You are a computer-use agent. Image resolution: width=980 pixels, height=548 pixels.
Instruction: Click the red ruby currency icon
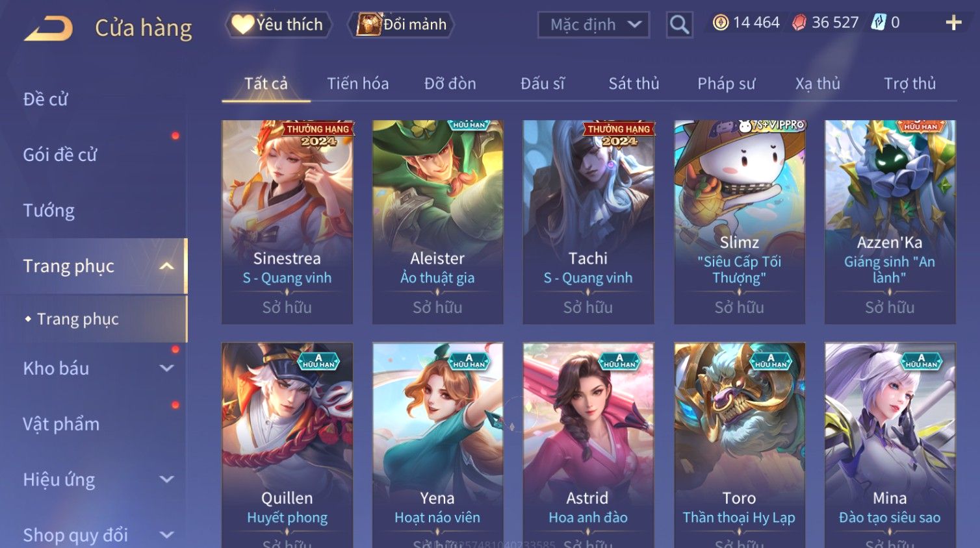point(799,23)
